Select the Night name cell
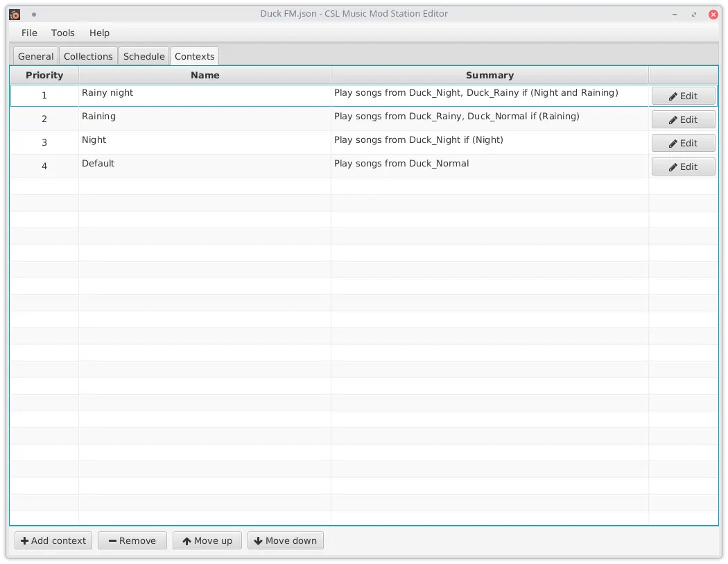The width and height of the screenshot is (728, 564). pos(205,143)
